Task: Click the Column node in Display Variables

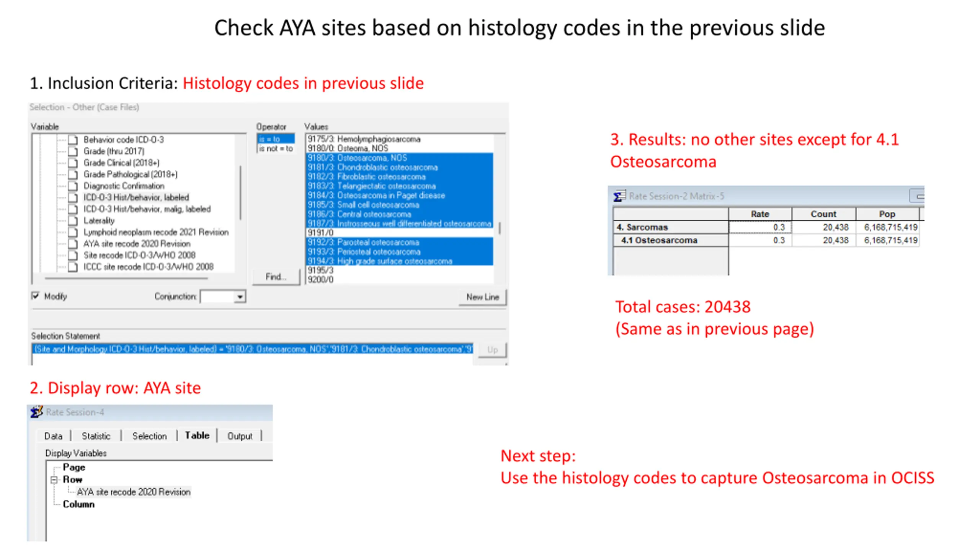Action: (x=78, y=504)
